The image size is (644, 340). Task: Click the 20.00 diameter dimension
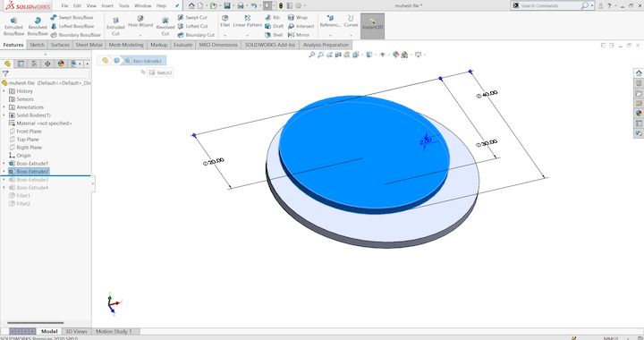pos(214,161)
